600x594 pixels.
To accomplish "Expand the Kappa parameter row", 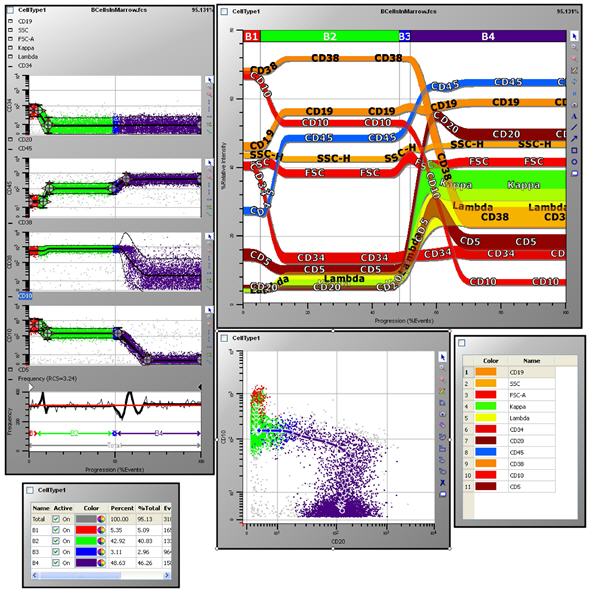I will point(10,48).
